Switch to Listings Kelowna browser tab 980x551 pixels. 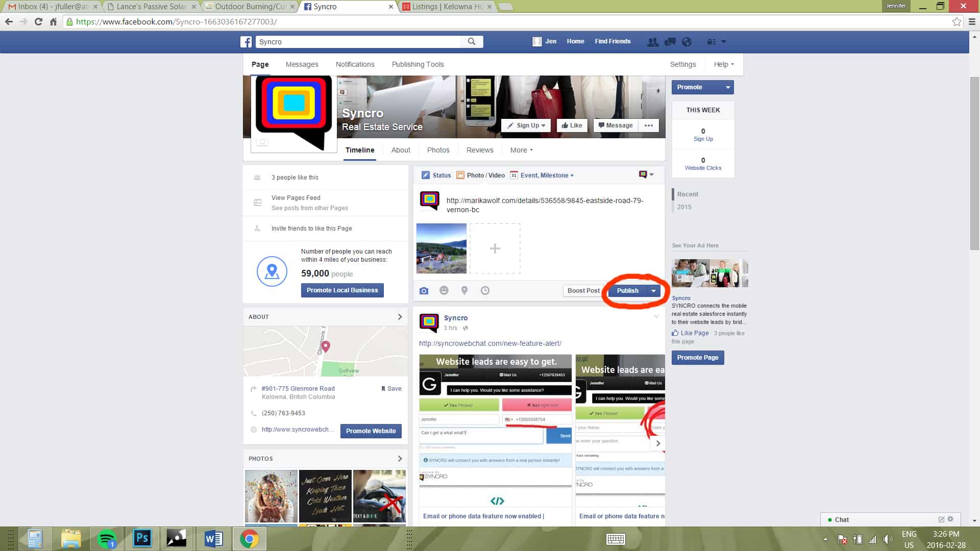(x=447, y=7)
